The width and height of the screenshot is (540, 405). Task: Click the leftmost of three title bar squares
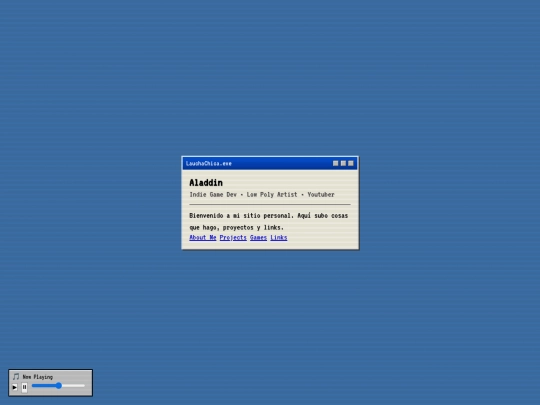tap(335, 163)
